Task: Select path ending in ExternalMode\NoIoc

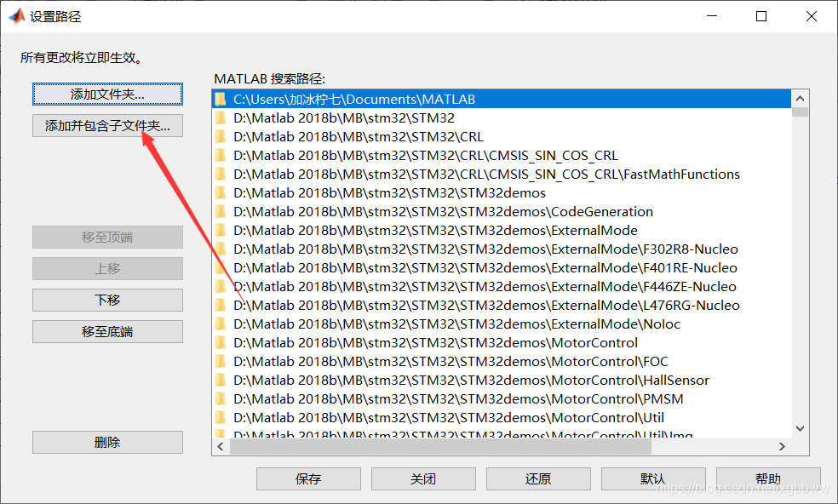Action: click(x=502, y=324)
